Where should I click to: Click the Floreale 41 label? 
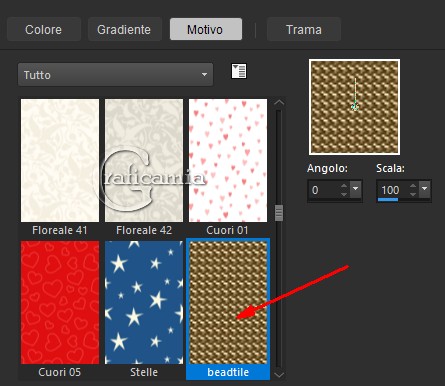point(60,230)
